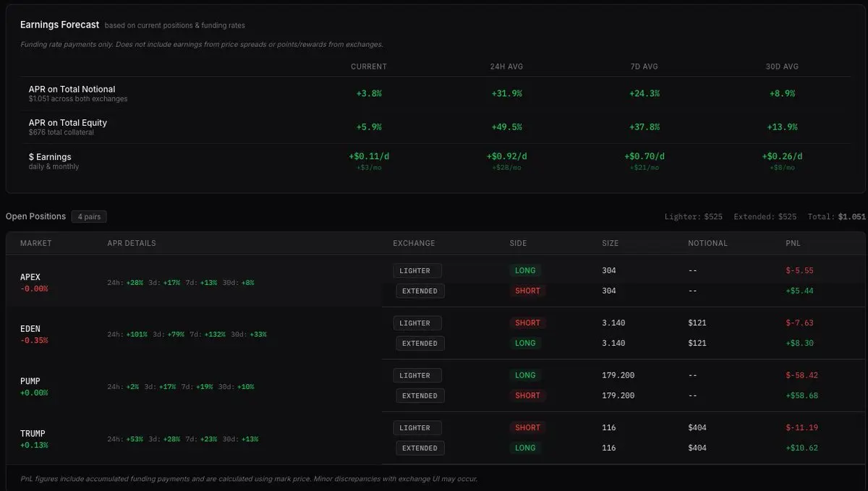
Task: Click the APEX market name
Action: (30, 277)
